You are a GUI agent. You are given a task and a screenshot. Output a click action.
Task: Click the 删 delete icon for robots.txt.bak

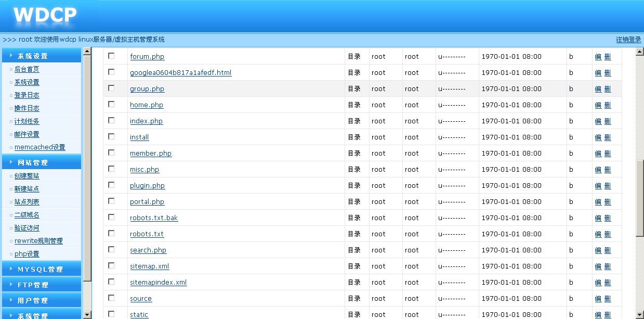tap(608, 218)
